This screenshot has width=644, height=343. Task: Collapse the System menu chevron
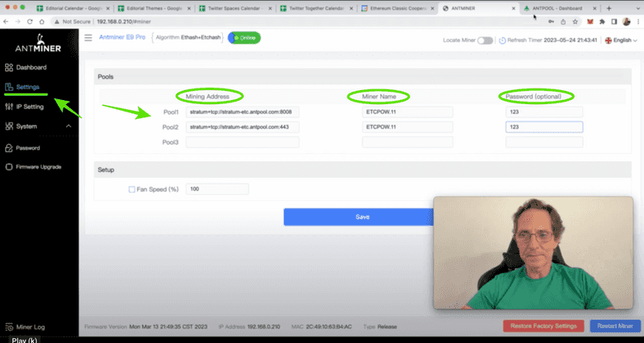pos(68,126)
